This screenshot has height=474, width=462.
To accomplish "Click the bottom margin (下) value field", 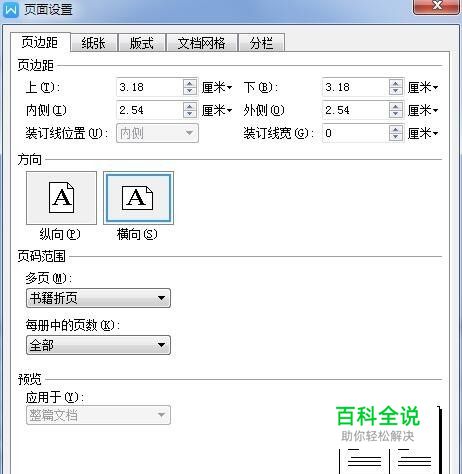I will pos(356,87).
